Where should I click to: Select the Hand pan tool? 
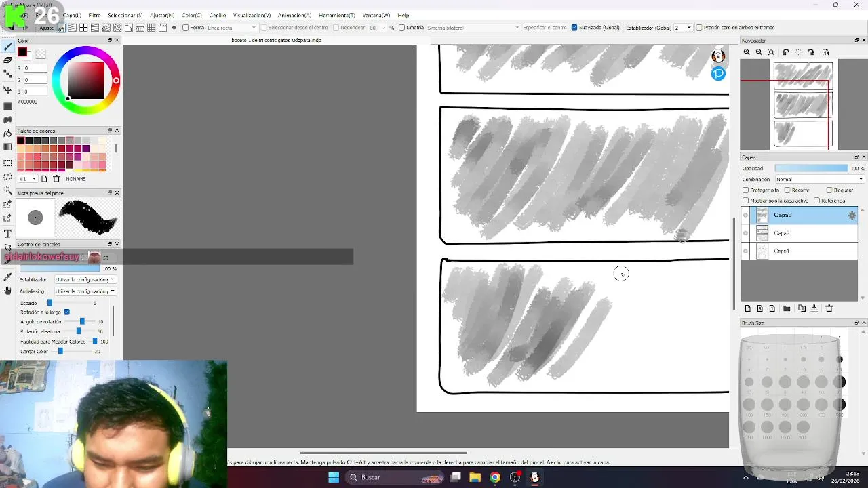coord(7,291)
